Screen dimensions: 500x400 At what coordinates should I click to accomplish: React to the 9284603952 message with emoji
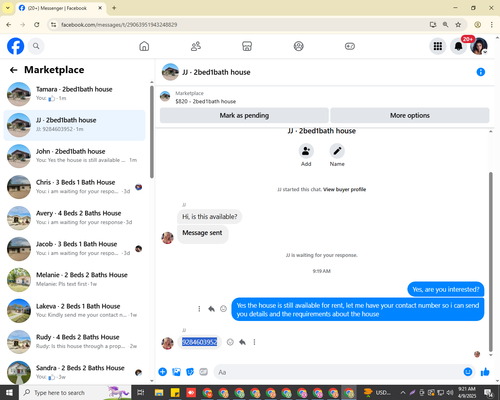[230, 342]
